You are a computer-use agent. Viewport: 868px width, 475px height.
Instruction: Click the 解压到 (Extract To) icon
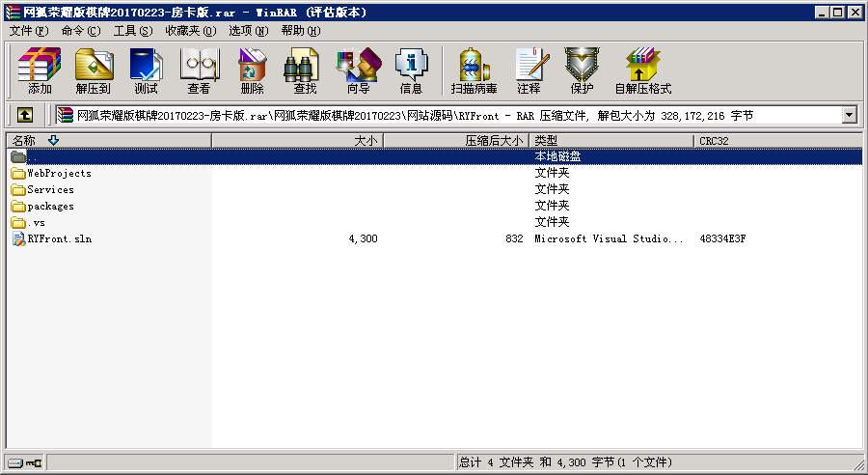coord(93,70)
